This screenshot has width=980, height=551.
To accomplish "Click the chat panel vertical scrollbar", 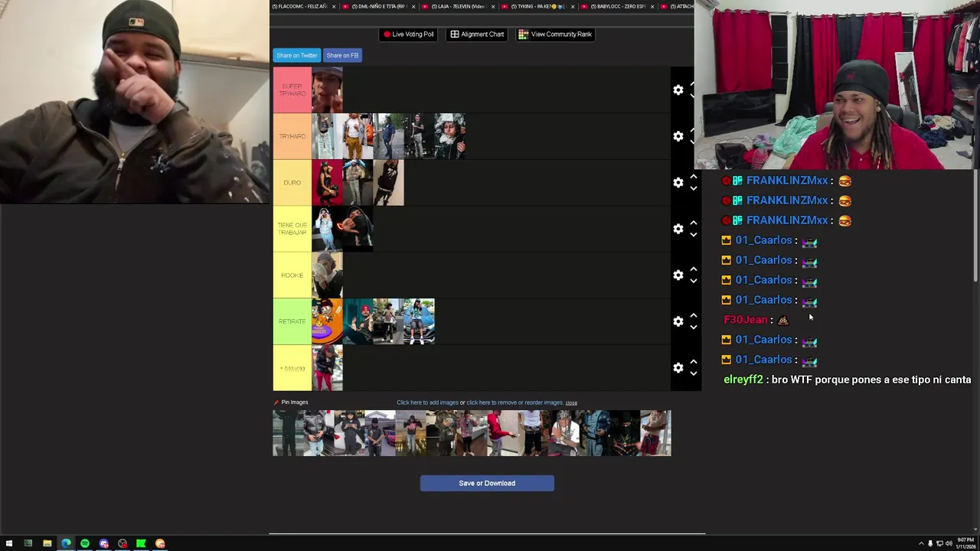I will pos(976,226).
